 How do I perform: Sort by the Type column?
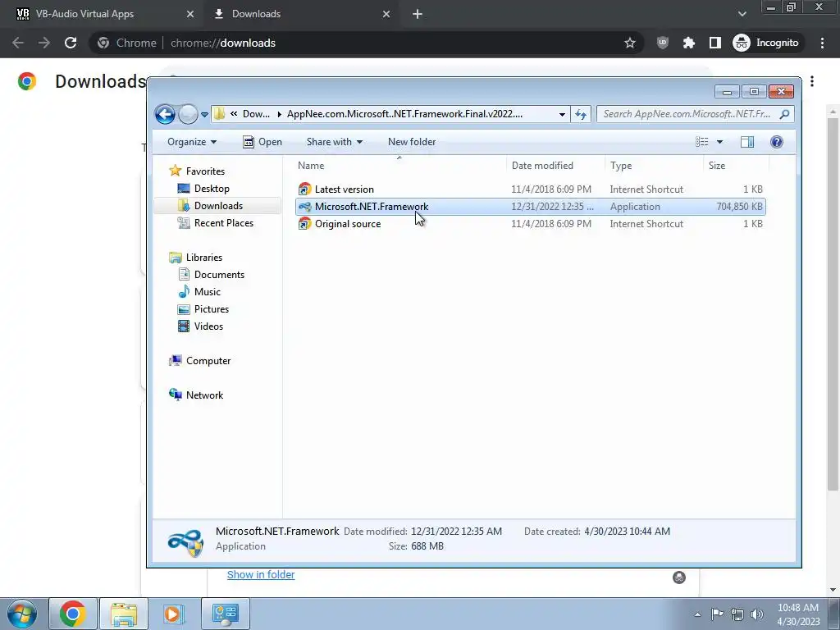click(x=654, y=166)
